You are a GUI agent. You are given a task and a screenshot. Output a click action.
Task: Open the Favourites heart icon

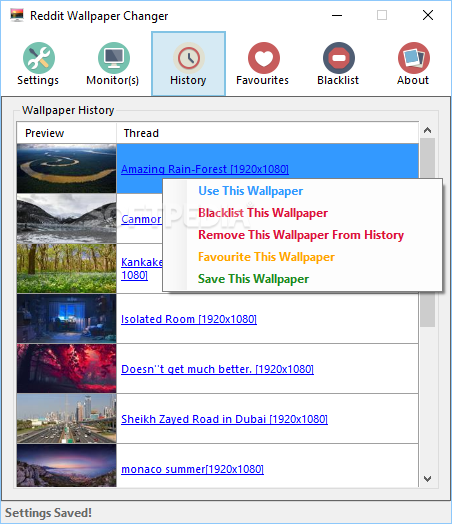(264, 58)
